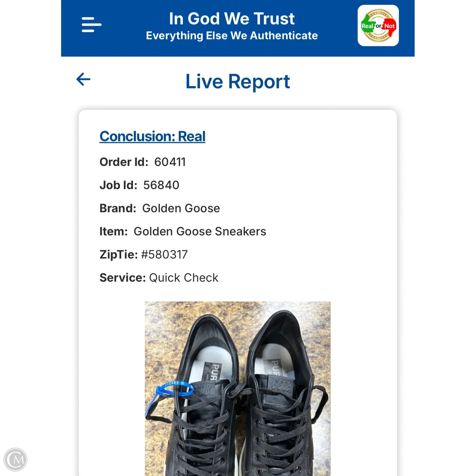The height and width of the screenshot is (476, 476).
Task: Tap the sneakers photo thumbnail
Action: click(238, 388)
